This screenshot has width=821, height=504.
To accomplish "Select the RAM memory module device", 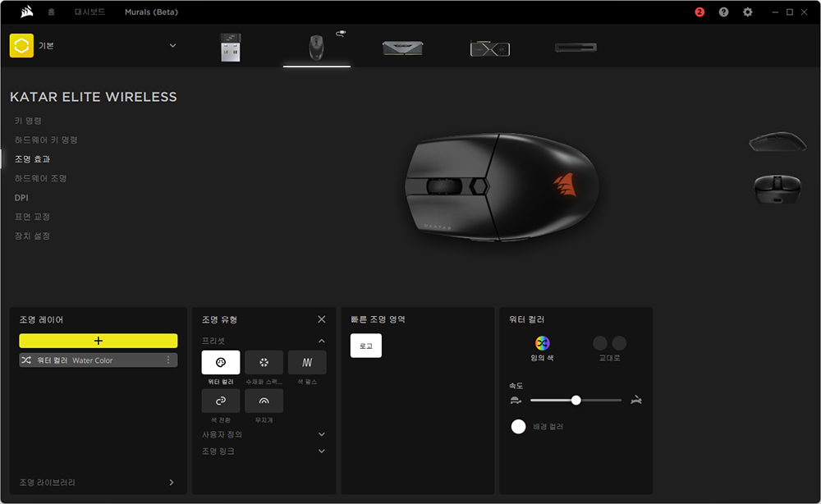I will (x=402, y=48).
